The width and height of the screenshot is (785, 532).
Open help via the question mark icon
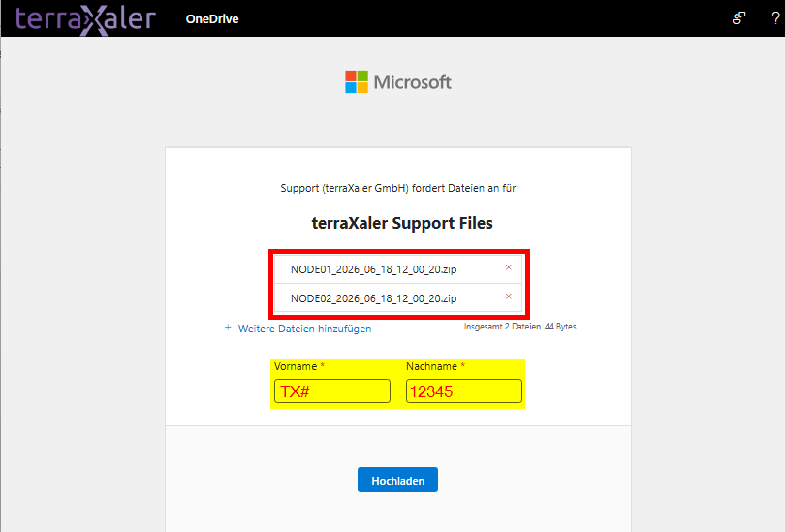click(x=775, y=18)
